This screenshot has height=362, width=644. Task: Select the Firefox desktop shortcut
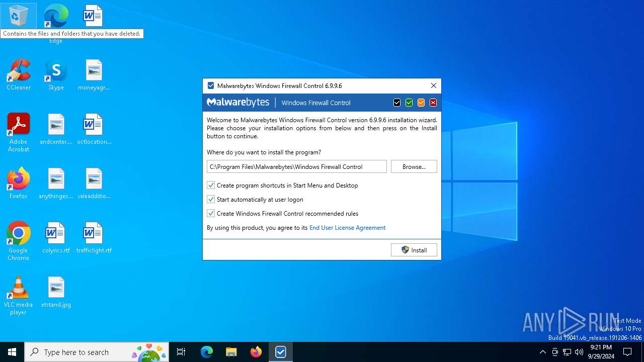click(x=19, y=184)
